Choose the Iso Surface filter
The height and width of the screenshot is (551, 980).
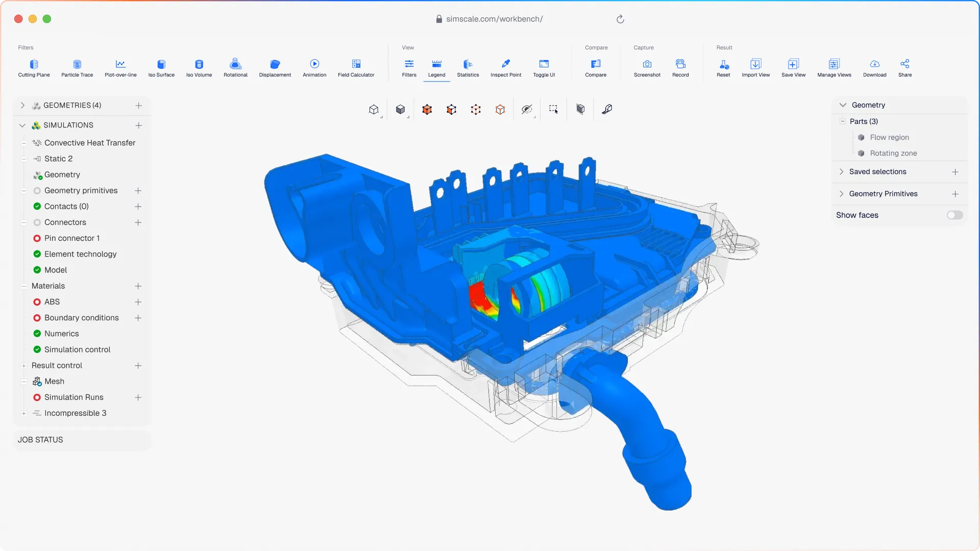(x=161, y=68)
